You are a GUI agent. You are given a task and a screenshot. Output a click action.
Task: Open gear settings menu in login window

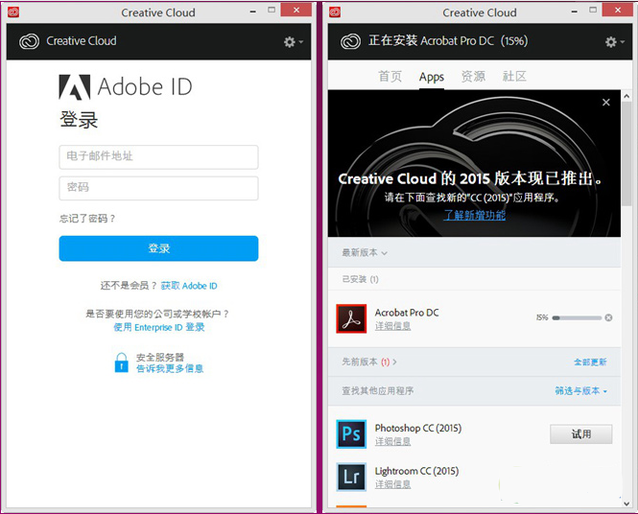click(x=293, y=42)
